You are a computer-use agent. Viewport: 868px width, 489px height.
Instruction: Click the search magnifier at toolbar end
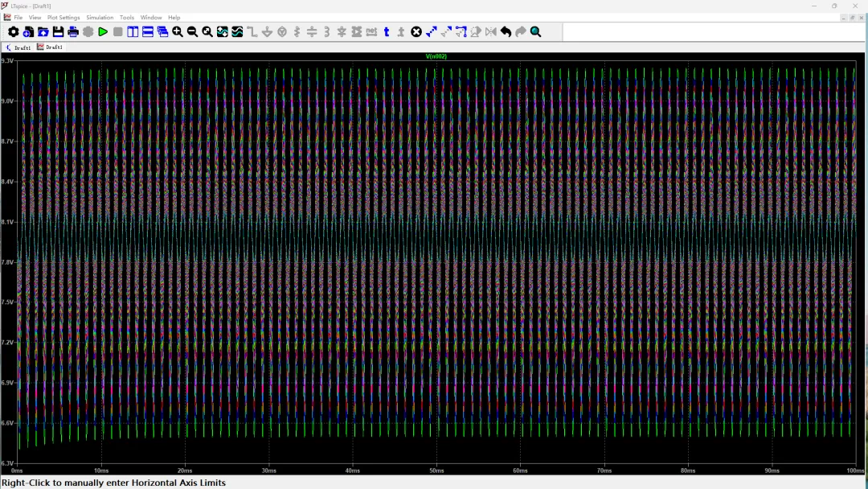[x=535, y=32]
